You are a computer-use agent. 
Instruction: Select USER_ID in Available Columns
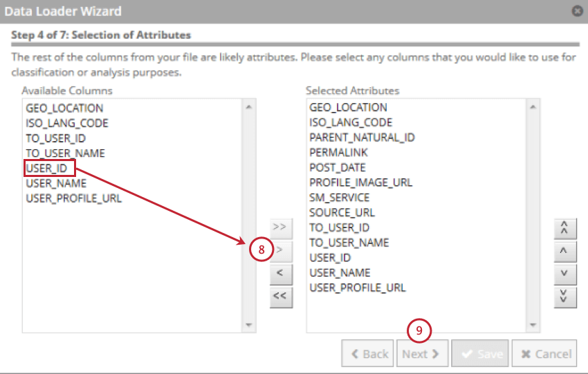47,169
